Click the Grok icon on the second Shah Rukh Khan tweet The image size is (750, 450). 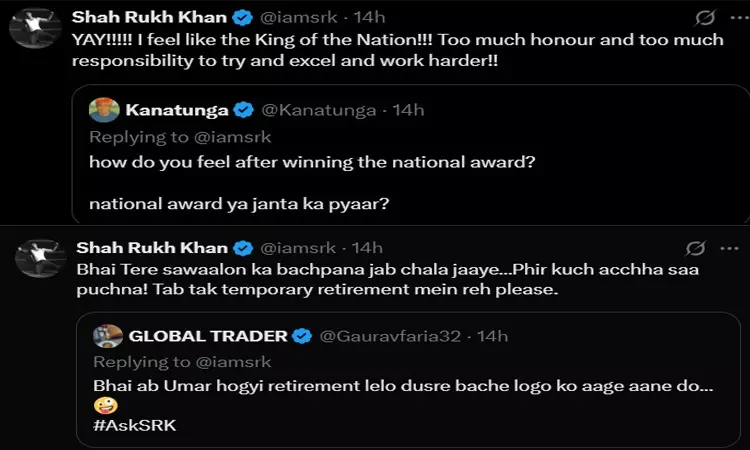696,248
